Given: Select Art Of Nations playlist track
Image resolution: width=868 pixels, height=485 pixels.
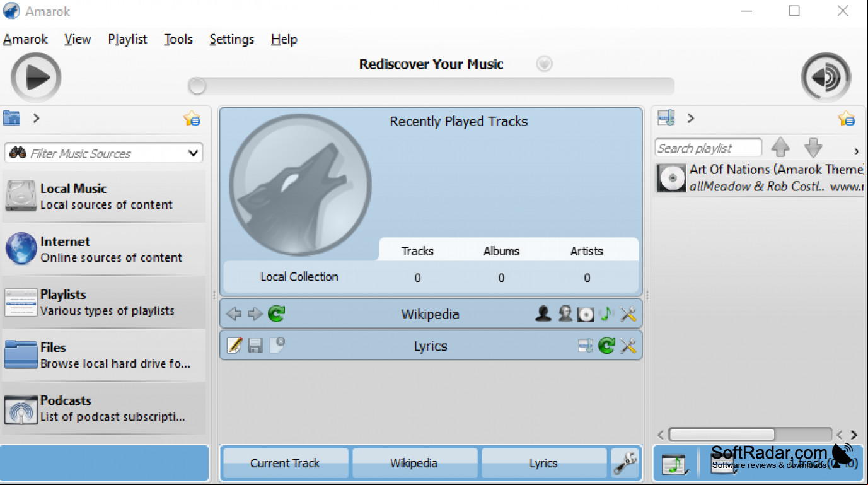Looking at the screenshot, I should click(x=759, y=178).
